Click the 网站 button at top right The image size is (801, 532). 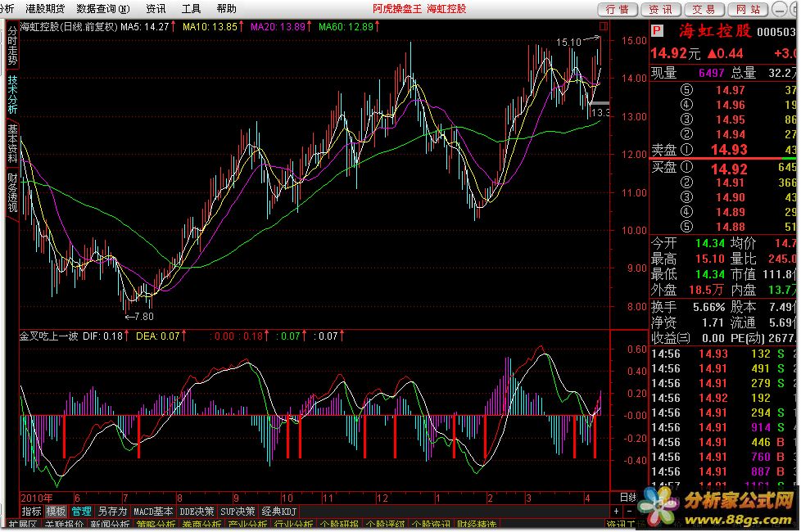pyautogui.click(x=748, y=9)
